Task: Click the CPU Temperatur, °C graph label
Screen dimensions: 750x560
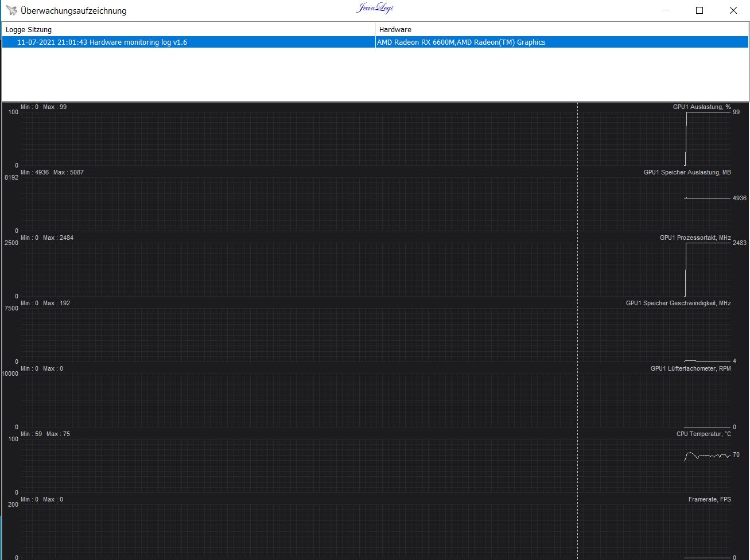Action: point(704,434)
